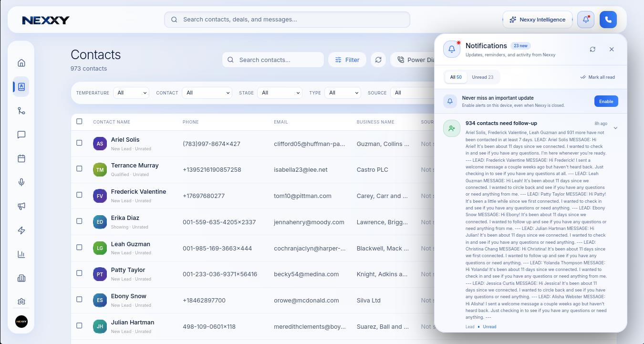Check the Erika Diaz row checkbox
This screenshot has height=344, width=644.
tap(79, 221)
